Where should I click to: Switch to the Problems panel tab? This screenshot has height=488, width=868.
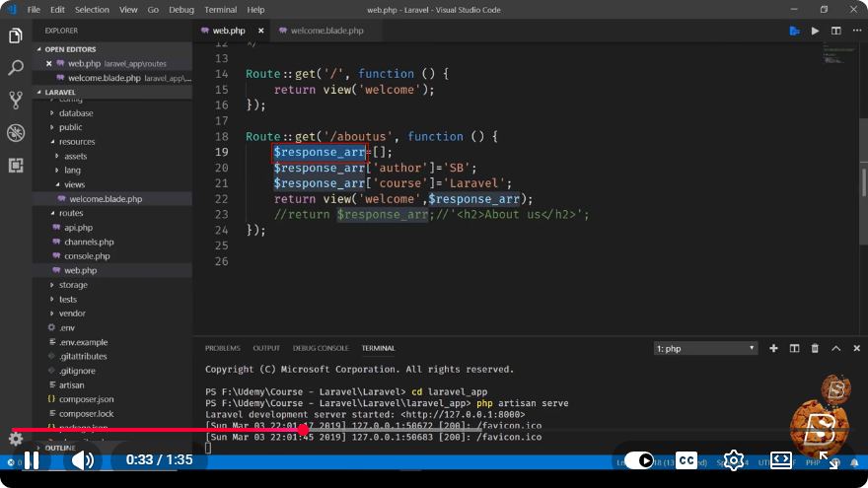click(x=223, y=348)
